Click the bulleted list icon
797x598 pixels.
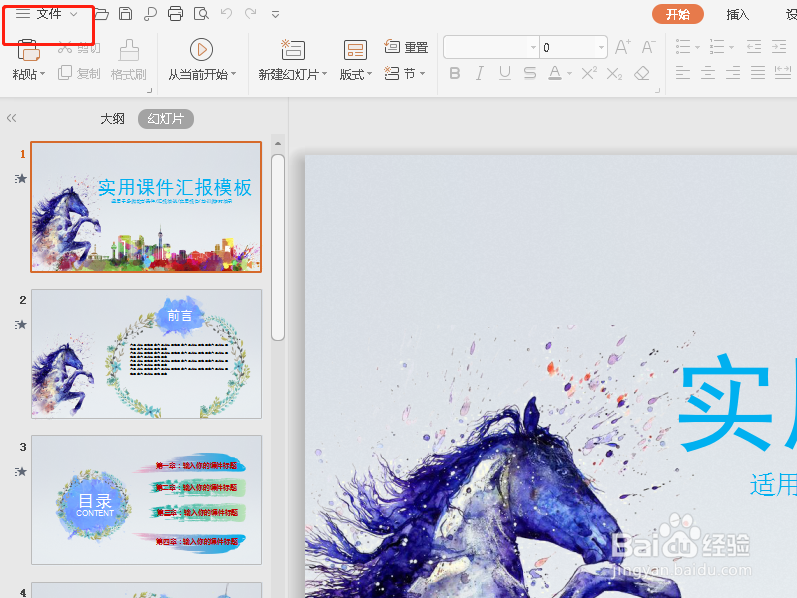click(683, 47)
